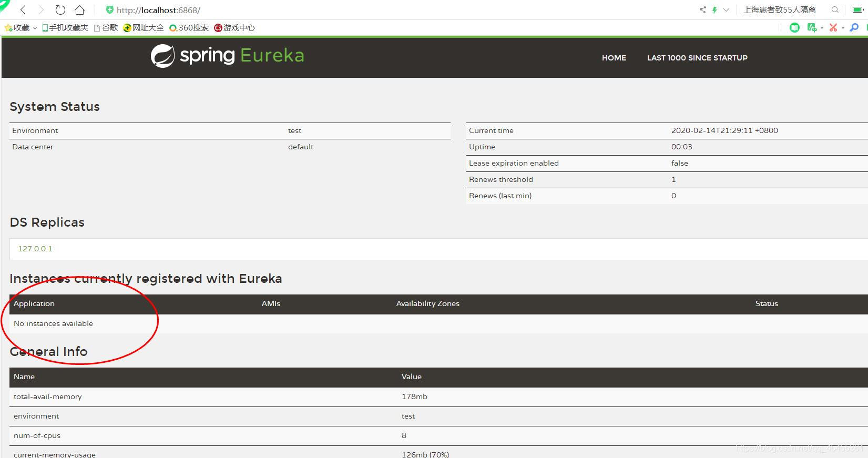Expand the address bar dropdown chevron

[726, 10]
